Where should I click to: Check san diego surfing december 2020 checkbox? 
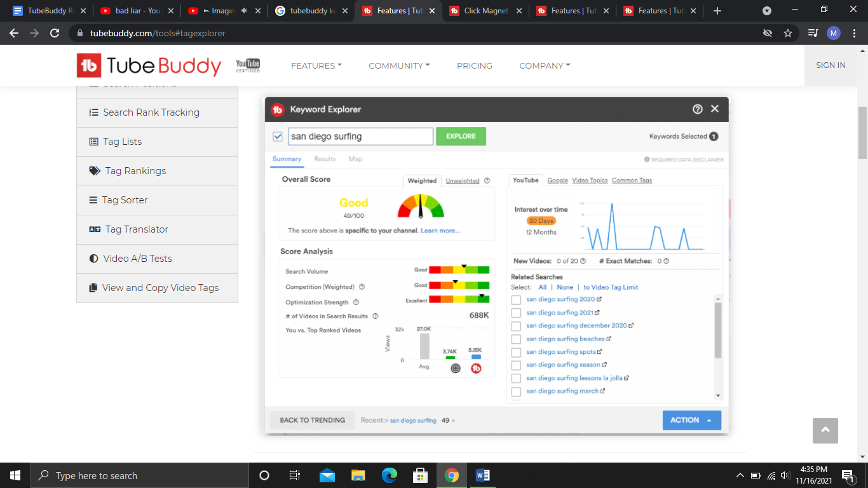516,326
